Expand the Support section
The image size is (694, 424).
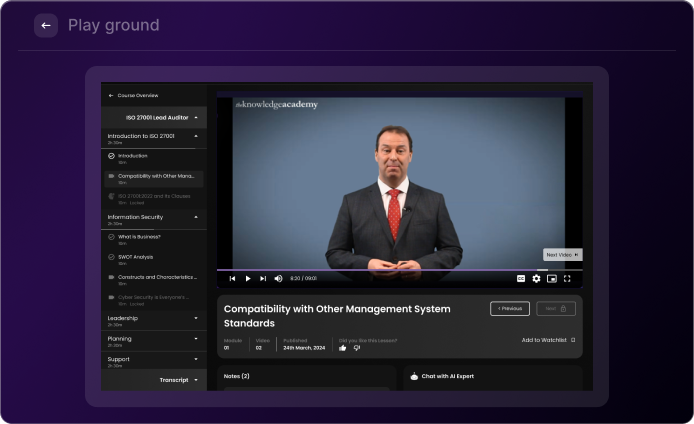(x=196, y=359)
